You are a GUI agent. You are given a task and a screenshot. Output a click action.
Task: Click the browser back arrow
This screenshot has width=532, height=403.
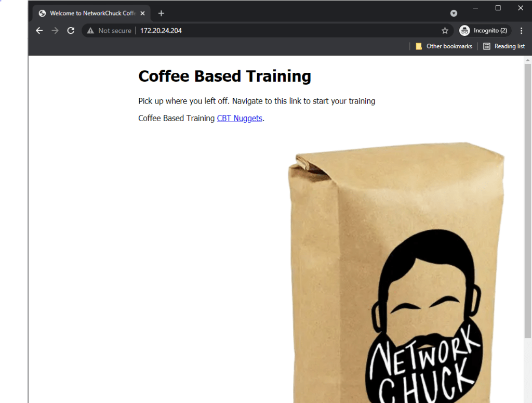point(39,31)
